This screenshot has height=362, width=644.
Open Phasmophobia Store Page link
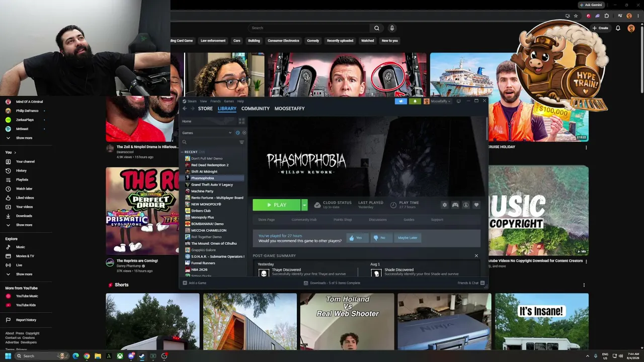click(266, 220)
